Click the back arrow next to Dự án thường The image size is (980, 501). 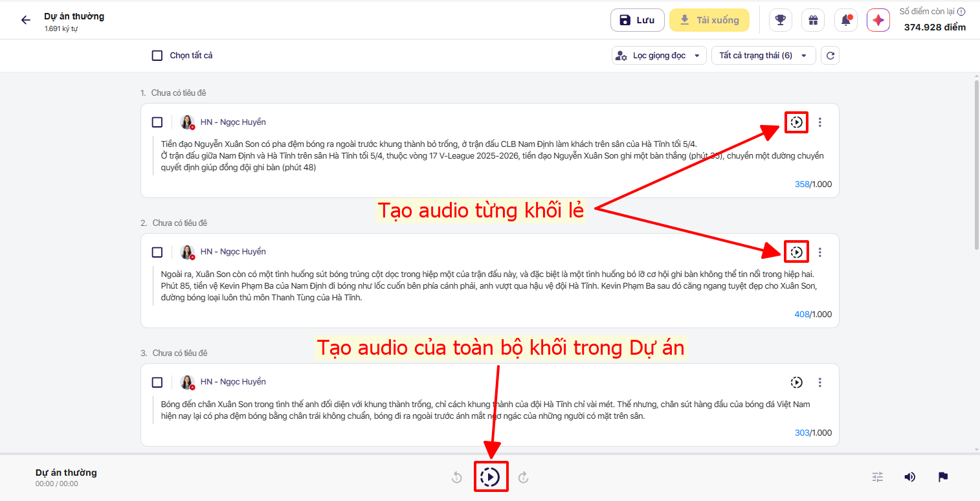[x=26, y=20]
